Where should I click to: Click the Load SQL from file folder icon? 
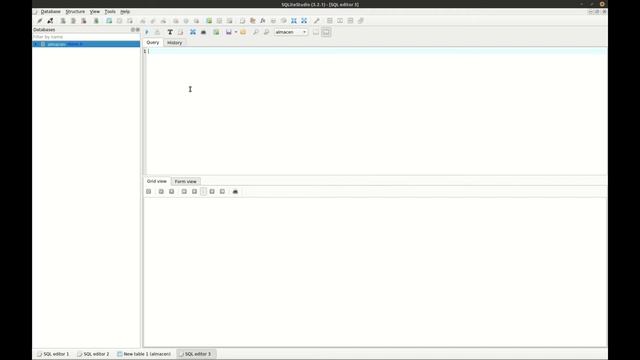243,32
